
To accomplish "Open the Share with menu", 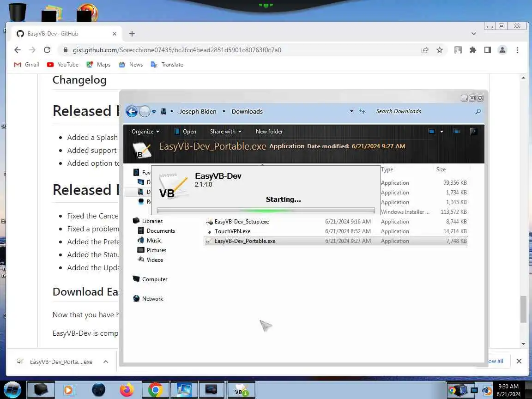I will (x=226, y=132).
